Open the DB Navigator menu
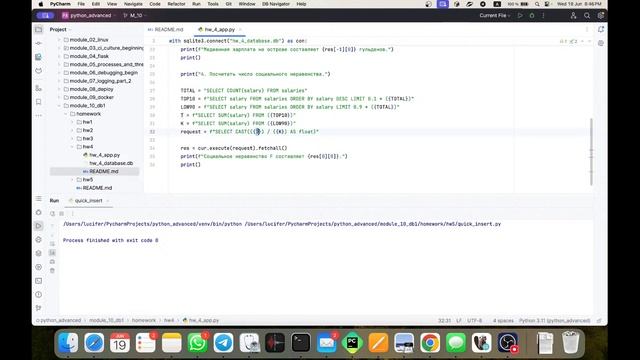 point(276,4)
